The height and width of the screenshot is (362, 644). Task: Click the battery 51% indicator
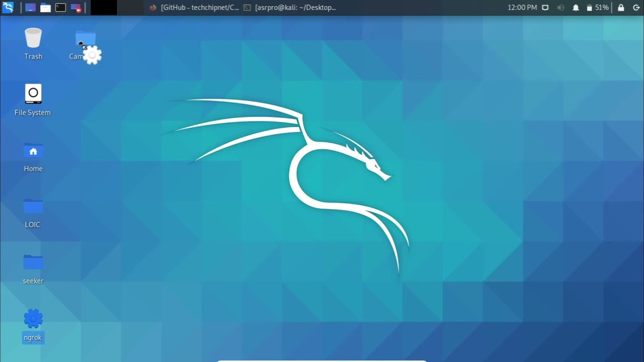click(598, 8)
